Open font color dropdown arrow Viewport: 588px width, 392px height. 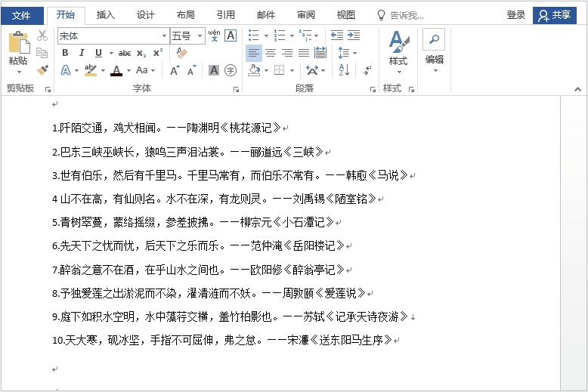(128, 70)
